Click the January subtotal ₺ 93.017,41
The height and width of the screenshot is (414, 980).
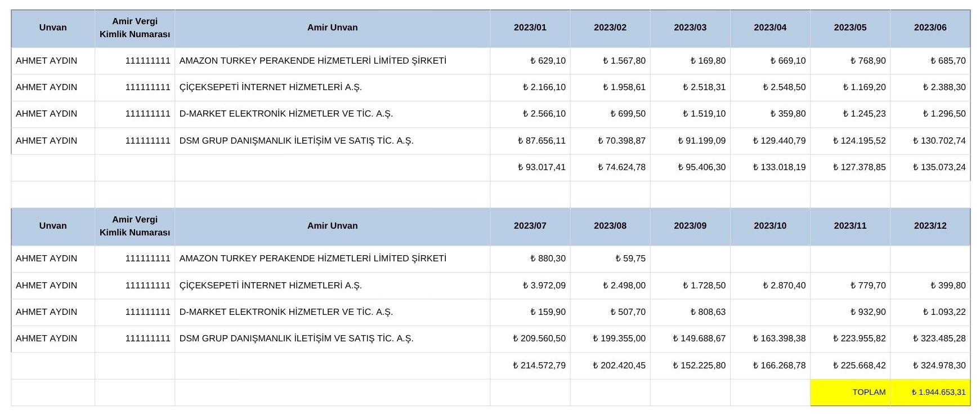tap(542, 167)
